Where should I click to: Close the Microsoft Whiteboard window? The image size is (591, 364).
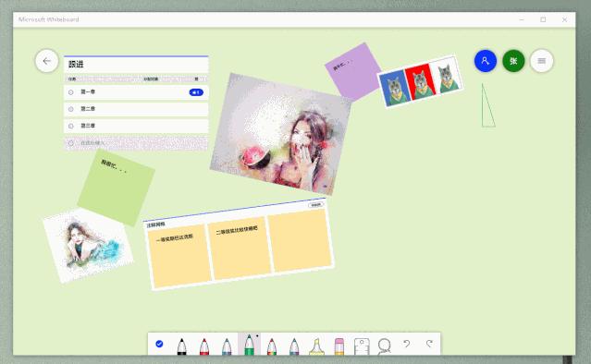point(564,19)
